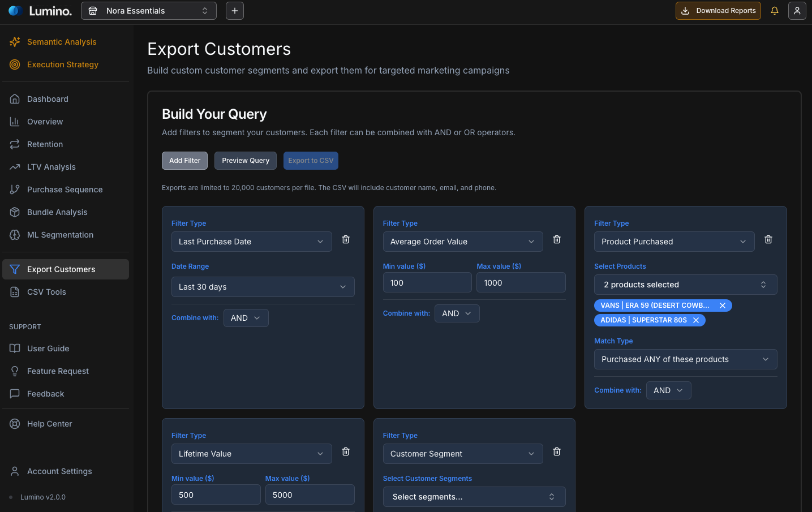812x512 pixels.
Task: Open the user profile icon
Action: coord(797,10)
